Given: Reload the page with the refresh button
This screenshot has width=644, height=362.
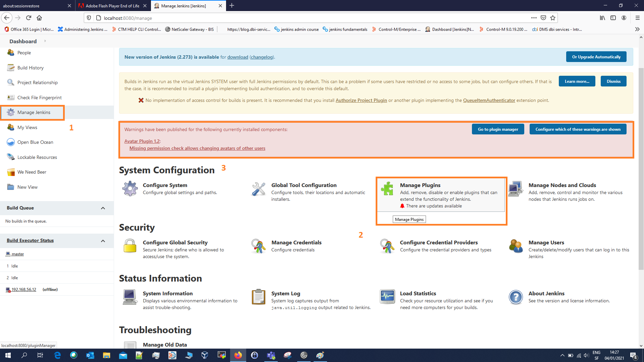Looking at the screenshot, I should [29, 18].
